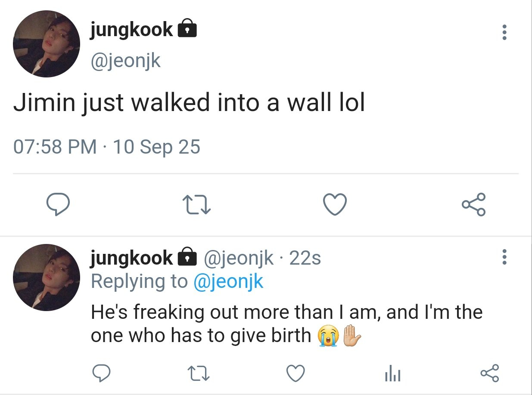
Task: Click the gray @jeonjk handle under main name
Action: 125,61
